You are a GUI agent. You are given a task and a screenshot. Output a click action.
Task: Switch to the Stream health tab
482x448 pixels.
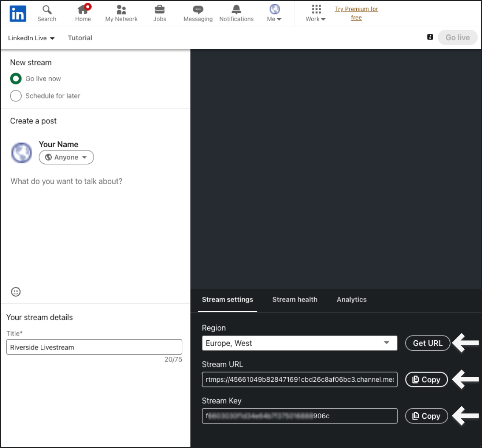point(295,300)
